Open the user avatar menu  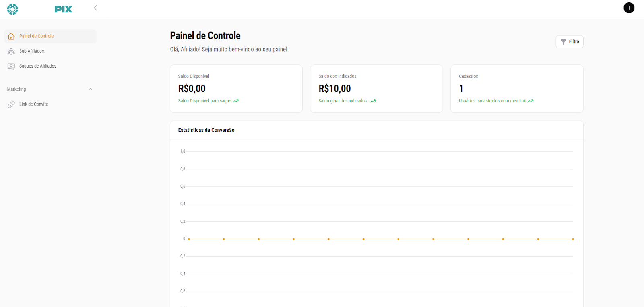point(629,8)
